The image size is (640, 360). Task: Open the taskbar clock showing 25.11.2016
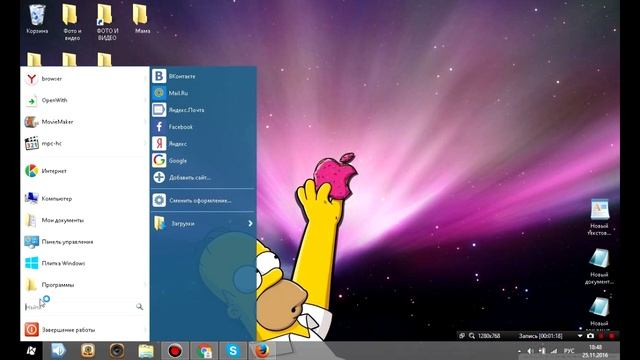pos(595,351)
